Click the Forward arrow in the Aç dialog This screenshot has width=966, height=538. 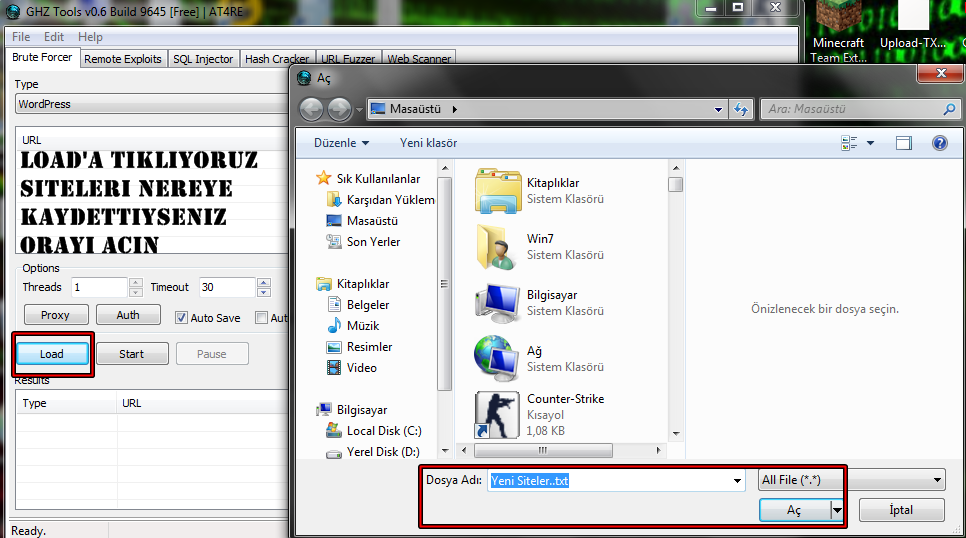(x=339, y=110)
